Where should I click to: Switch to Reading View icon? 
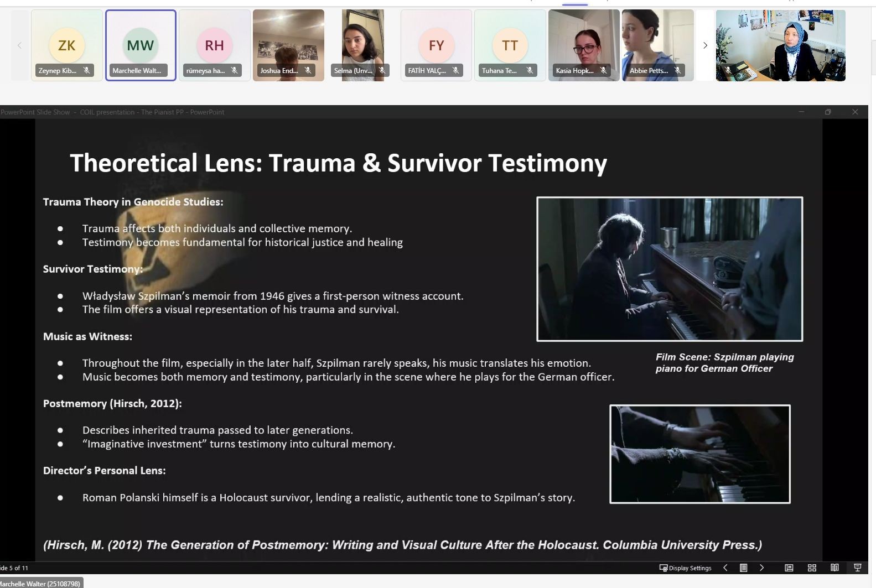click(x=834, y=568)
